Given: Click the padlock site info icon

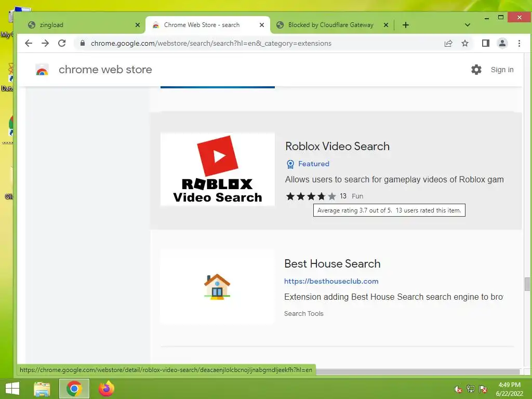Looking at the screenshot, I should pyautogui.click(x=83, y=43).
